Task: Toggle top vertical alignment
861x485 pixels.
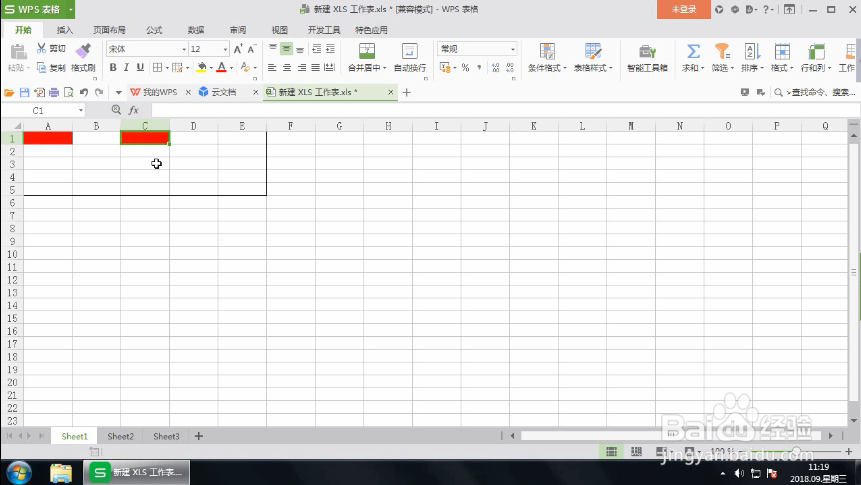Action: (272, 49)
